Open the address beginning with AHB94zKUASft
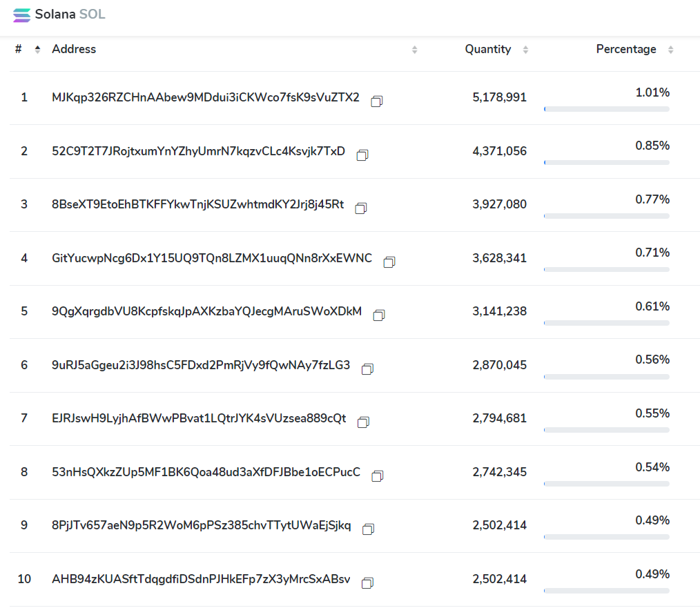The height and width of the screenshot is (608, 700). pyautogui.click(x=201, y=579)
